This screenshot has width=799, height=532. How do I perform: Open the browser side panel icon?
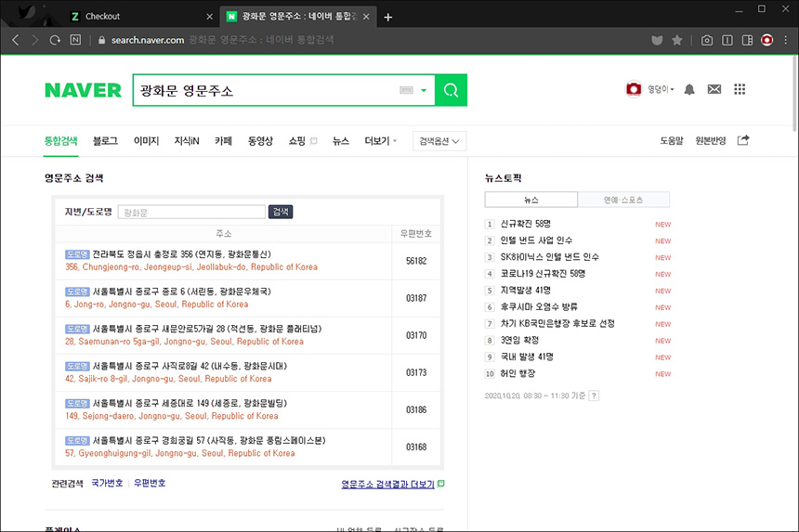tap(727, 40)
